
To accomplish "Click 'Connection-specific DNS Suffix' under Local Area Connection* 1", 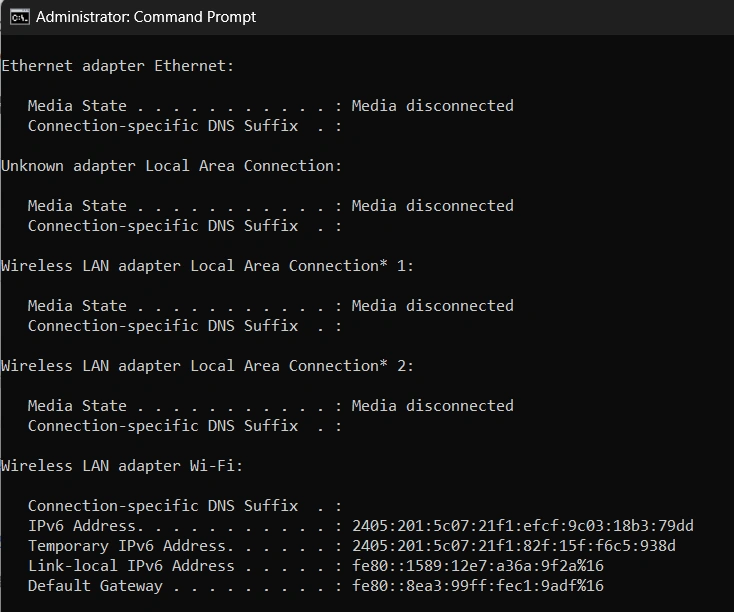I will coord(163,326).
